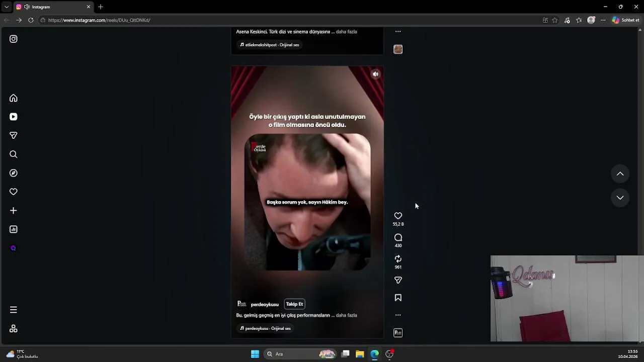Open Meta apps icon at sidebar bottom
The width and height of the screenshot is (644, 362).
14,328
